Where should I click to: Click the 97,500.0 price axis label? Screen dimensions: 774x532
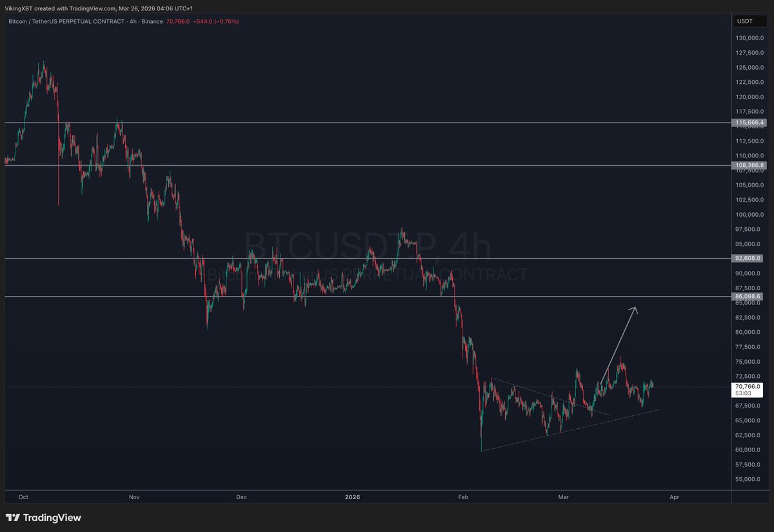748,229
